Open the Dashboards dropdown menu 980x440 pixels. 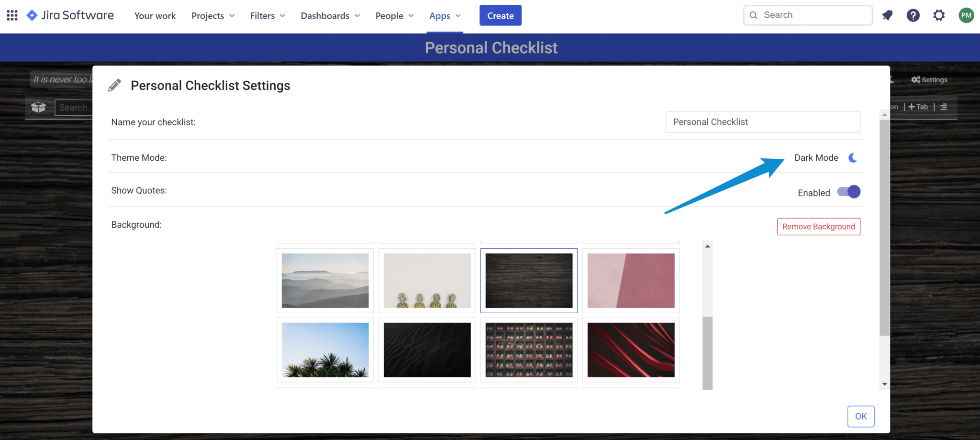point(330,16)
